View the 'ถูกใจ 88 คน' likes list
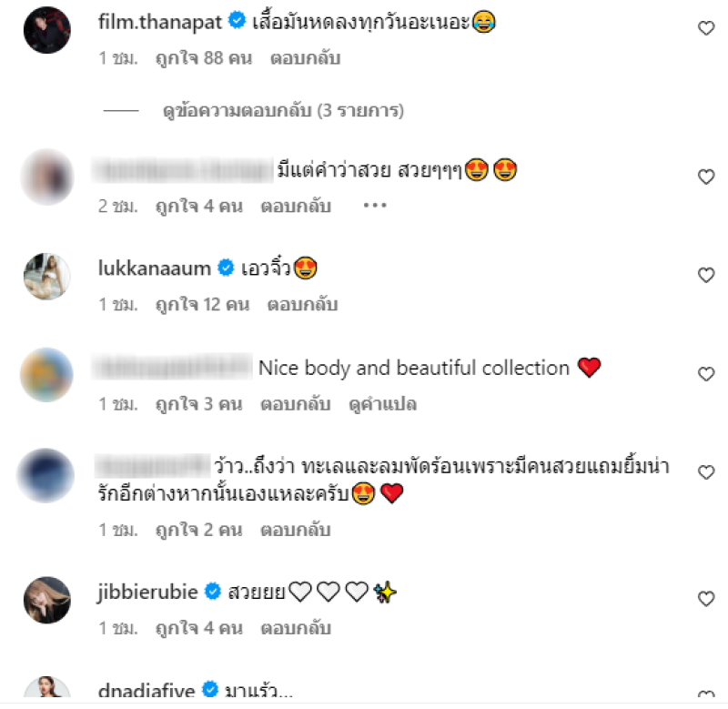The image size is (728, 709). point(204,58)
